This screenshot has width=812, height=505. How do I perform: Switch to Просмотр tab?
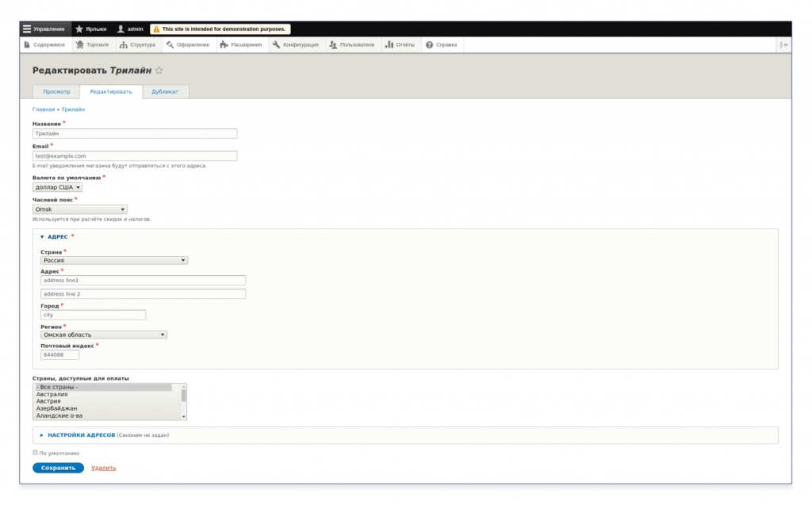(56, 92)
